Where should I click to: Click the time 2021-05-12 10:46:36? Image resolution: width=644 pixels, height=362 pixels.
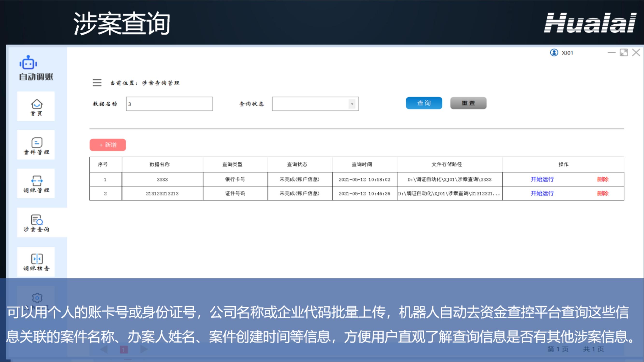pos(365,194)
